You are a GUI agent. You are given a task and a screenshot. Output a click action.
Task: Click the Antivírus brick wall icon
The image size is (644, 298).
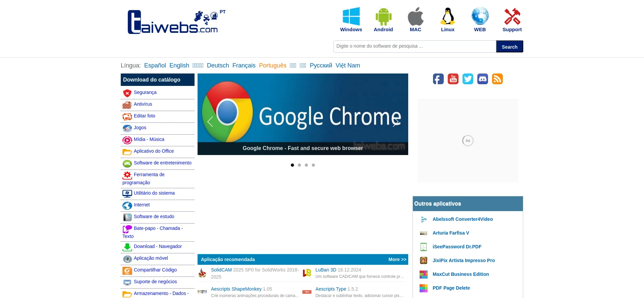coord(127,105)
